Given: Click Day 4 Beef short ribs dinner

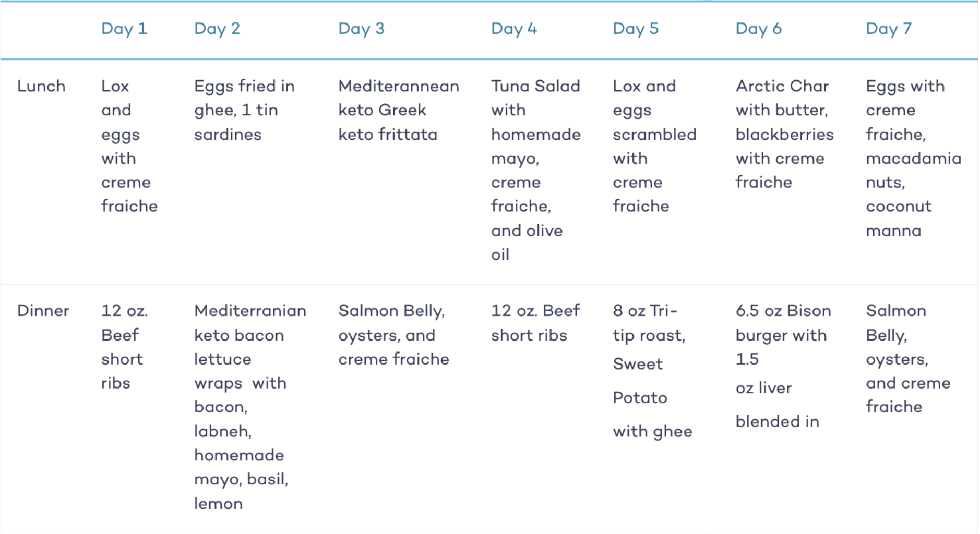Looking at the screenshot, I should click(x=535, y=323).
